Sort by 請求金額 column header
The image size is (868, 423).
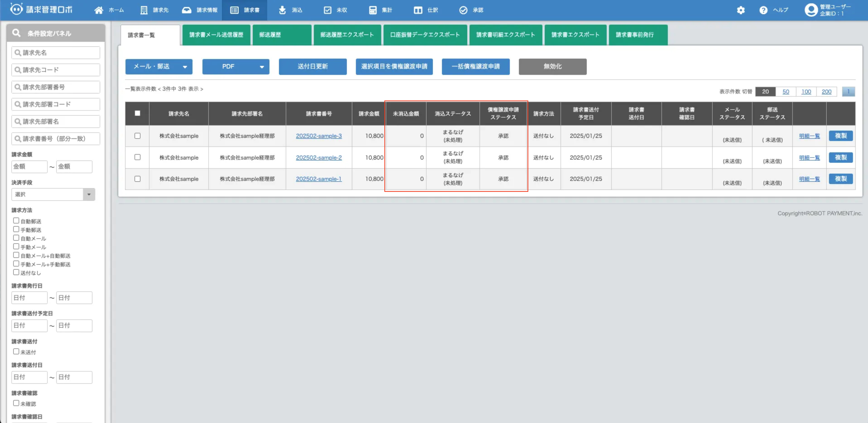(369, 114)
